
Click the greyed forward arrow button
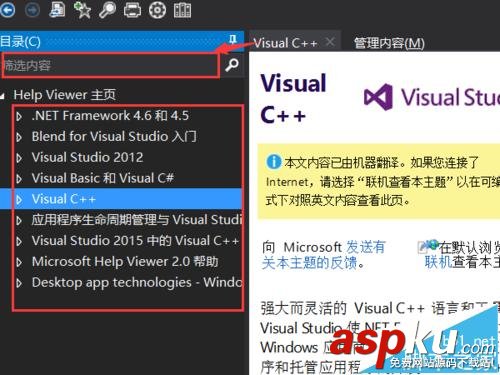pos(32,10)
